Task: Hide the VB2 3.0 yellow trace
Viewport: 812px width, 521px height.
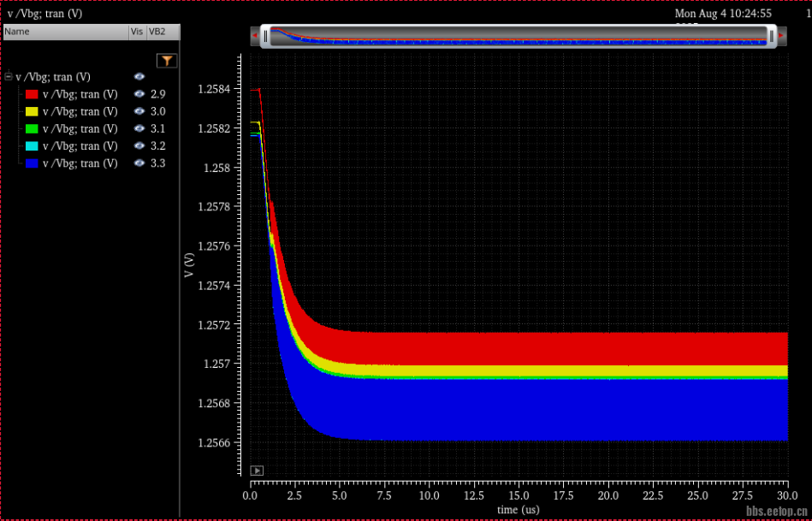Action: click(139, 111)
